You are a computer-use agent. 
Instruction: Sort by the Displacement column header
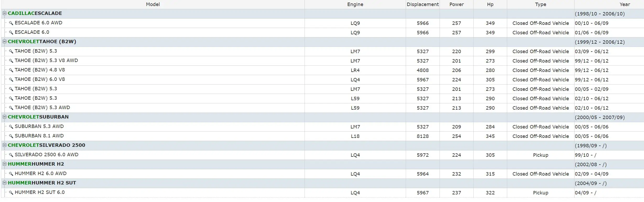click(423, 4)
